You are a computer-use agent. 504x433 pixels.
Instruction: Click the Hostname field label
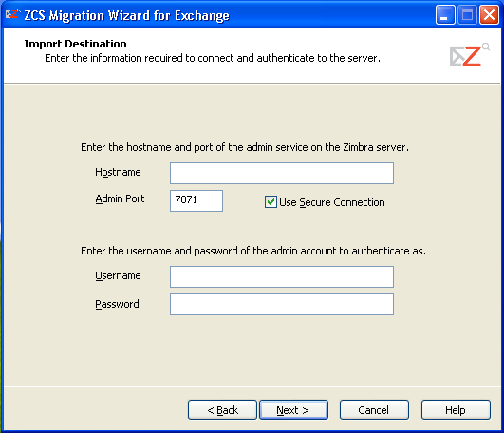[118, 172]
